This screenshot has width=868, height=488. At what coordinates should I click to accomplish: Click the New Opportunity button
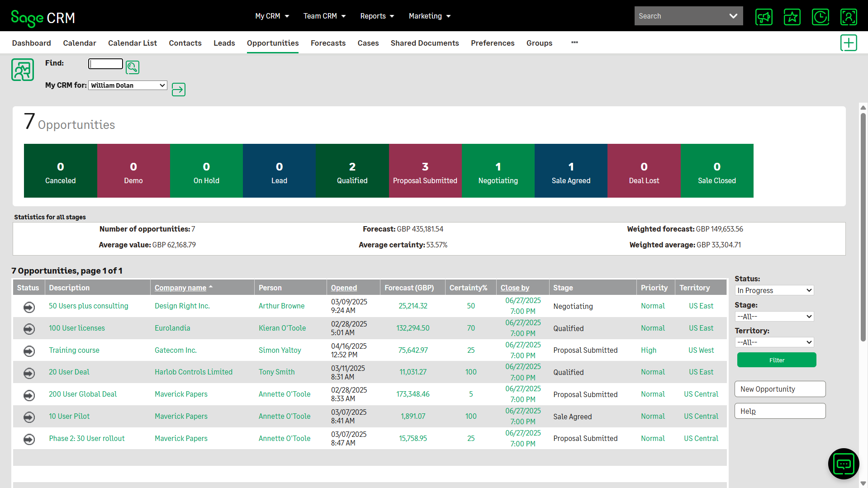[780, 389]
